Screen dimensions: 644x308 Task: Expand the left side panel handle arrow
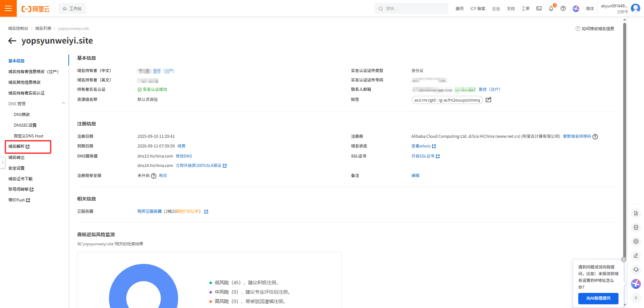[x=2, y=163]
